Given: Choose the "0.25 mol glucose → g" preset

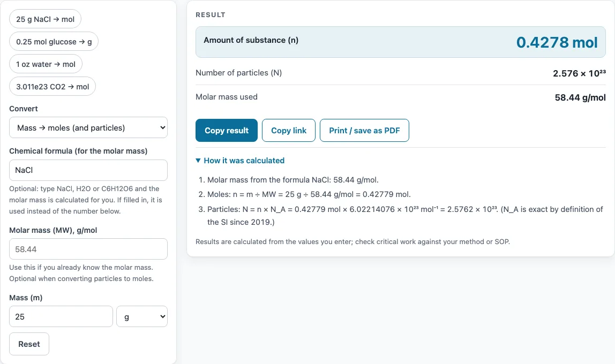Looking at the screenshot, I should 54,42.
